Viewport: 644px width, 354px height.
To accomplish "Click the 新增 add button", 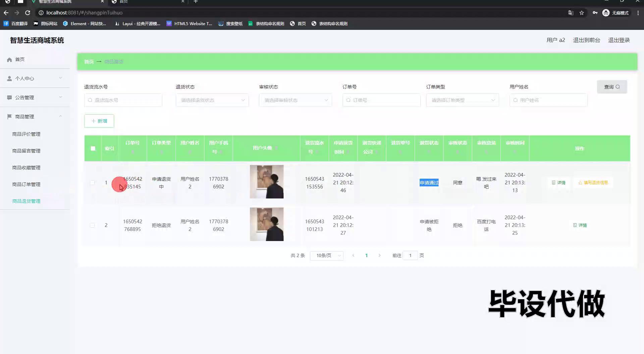I will [x=99, y=121].
